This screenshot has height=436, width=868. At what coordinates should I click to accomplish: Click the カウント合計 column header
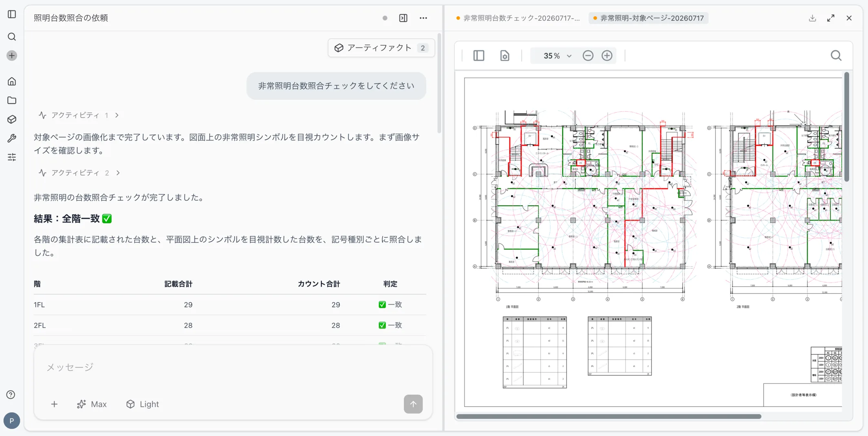pos(319,284)
